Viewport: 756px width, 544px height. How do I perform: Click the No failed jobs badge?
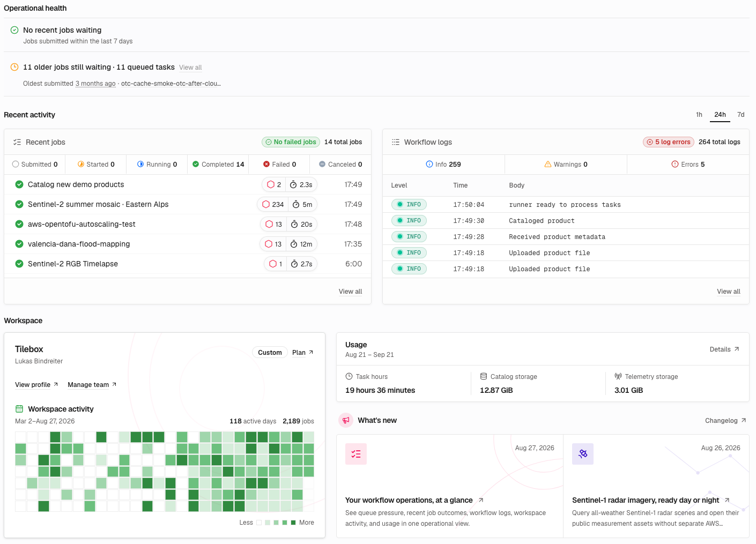291,142
